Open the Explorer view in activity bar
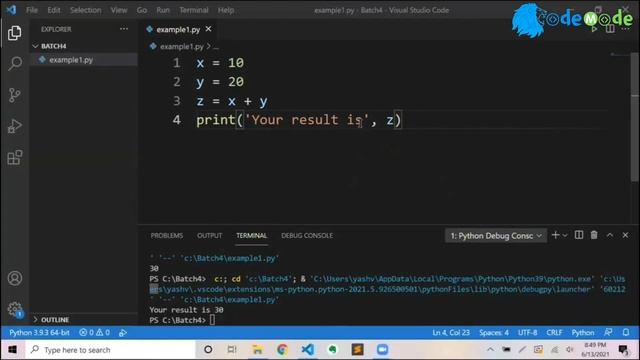 click(x=15, y=33)
